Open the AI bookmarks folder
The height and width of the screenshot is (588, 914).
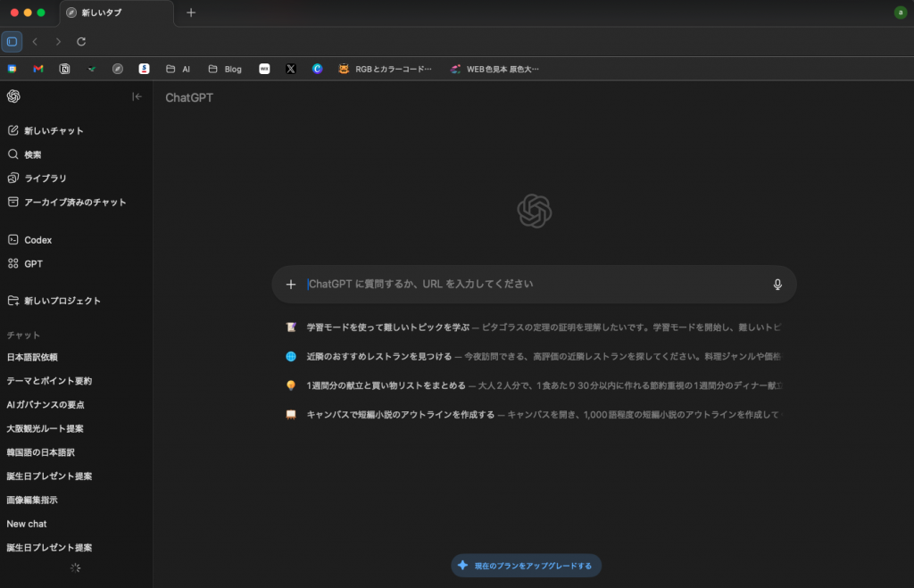pyautogui.click(x=178, y=69)
